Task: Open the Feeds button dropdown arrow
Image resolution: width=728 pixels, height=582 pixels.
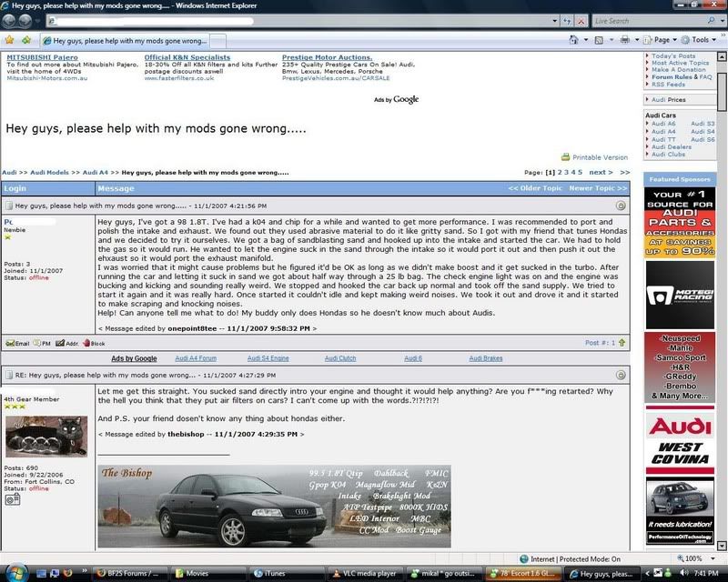Action: point(611,40)
